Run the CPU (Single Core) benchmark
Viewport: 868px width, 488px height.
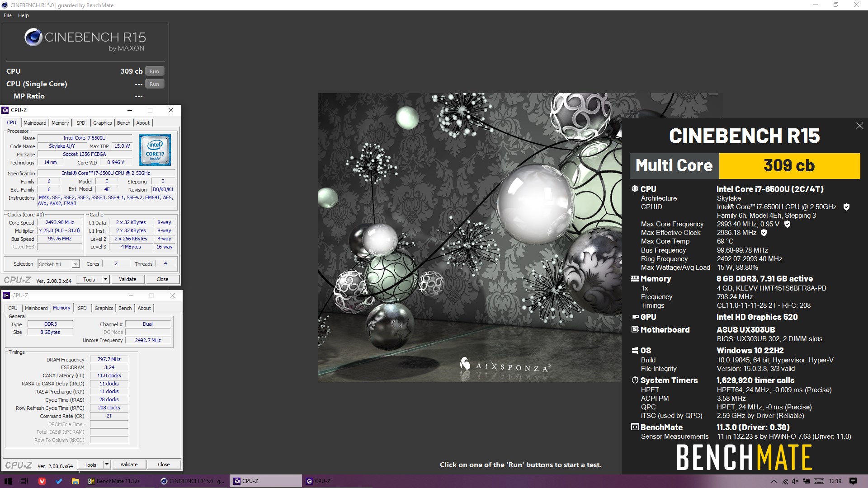154,84
